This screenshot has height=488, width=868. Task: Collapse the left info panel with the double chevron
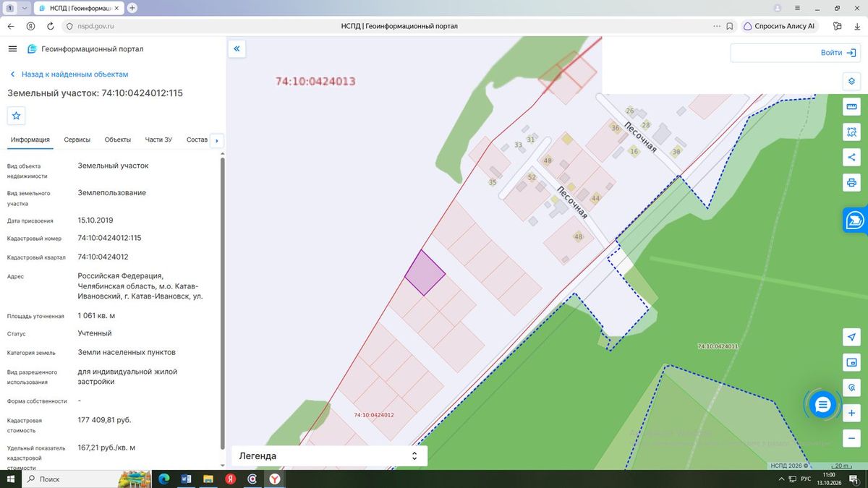click(x=237, y=49)
